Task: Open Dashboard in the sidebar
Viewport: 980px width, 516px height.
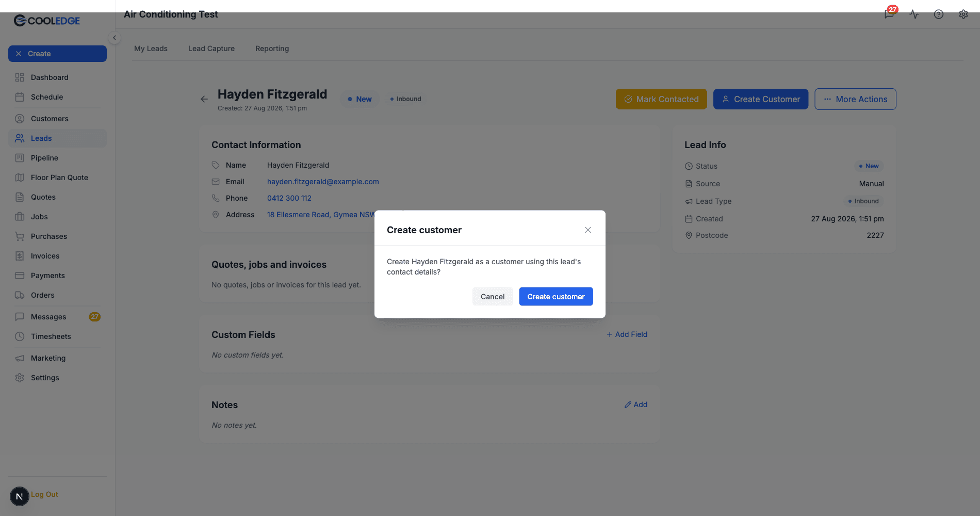Action: point(57,77)
